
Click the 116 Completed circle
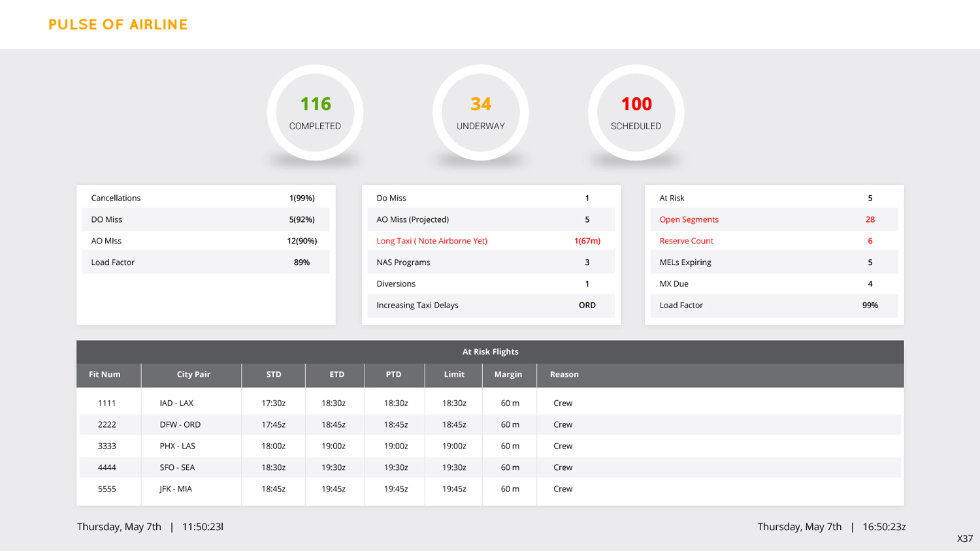coord(315,113)
